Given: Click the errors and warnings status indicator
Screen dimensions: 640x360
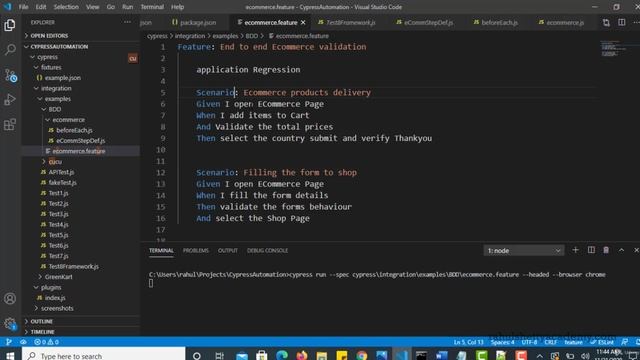Looking at the screenshot, I should coord(46,342).
